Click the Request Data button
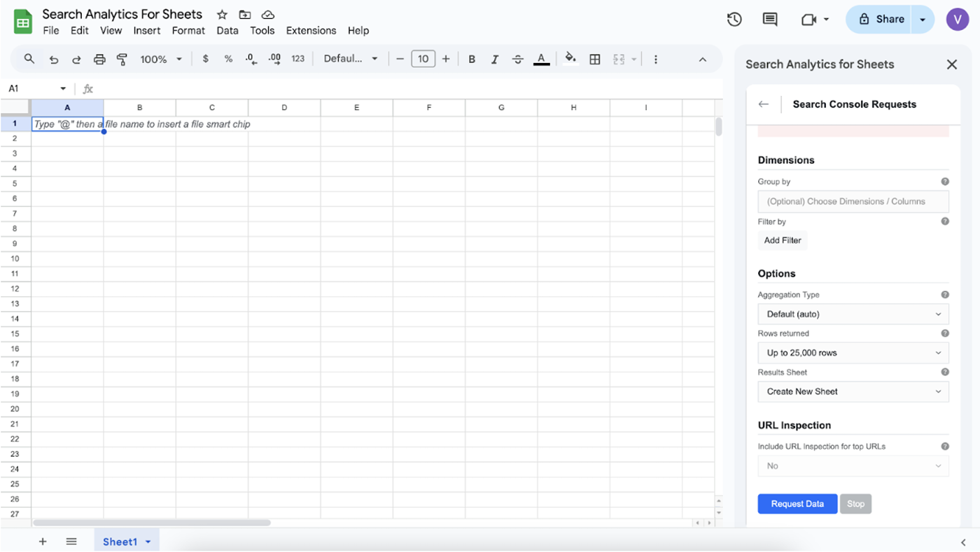 pyautogui.click(x=797, y=504)
